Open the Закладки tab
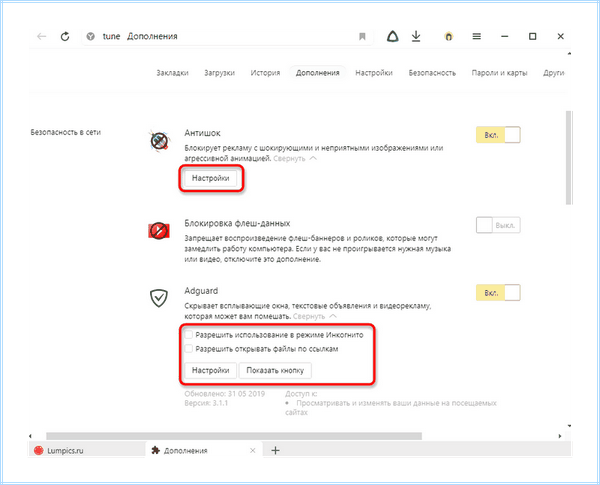The height and width of the screenshot is (485, 600). pyautogui.click(x=172, y=73)
